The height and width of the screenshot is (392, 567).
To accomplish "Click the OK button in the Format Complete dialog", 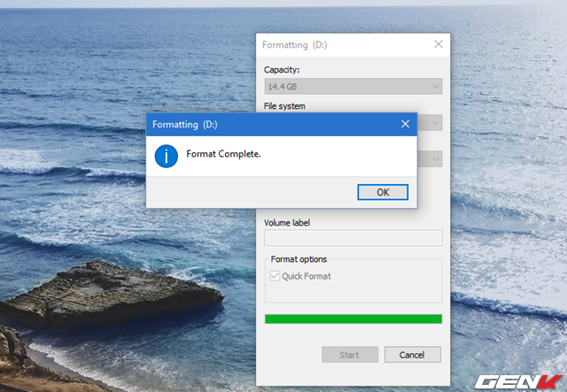I will coord(383,192).
